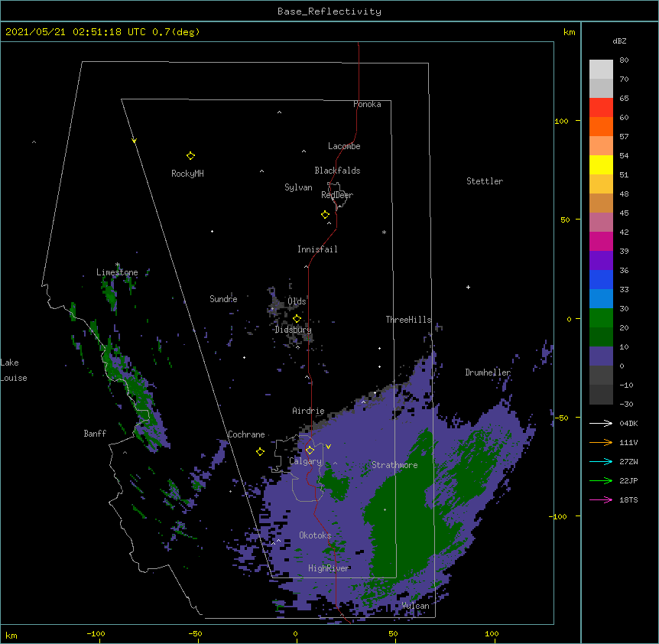Screen dimensions: 659x644
Task: Click the Banff label
Action: tap(95, 434)
